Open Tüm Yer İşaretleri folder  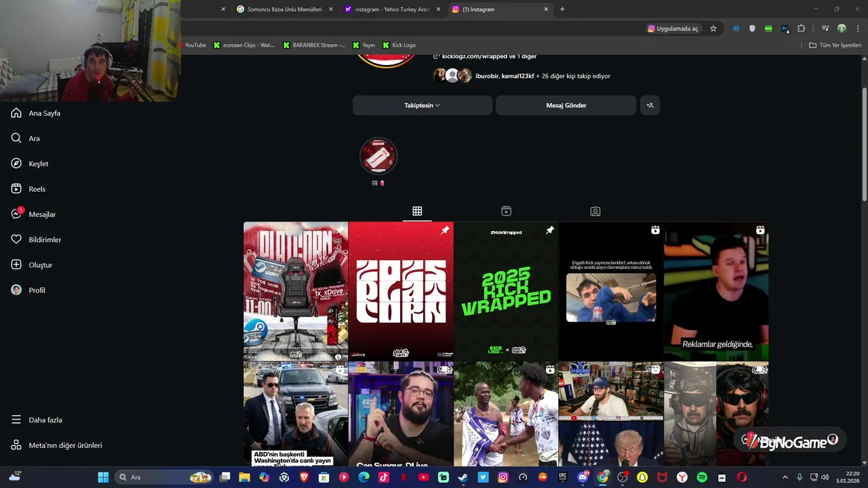click(835, 45)
